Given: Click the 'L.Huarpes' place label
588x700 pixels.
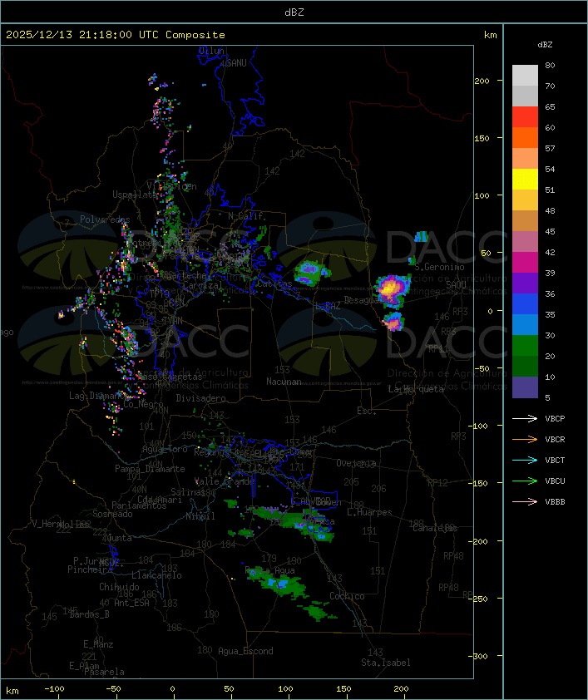Looking at the screenshot, I should (369, 512).
